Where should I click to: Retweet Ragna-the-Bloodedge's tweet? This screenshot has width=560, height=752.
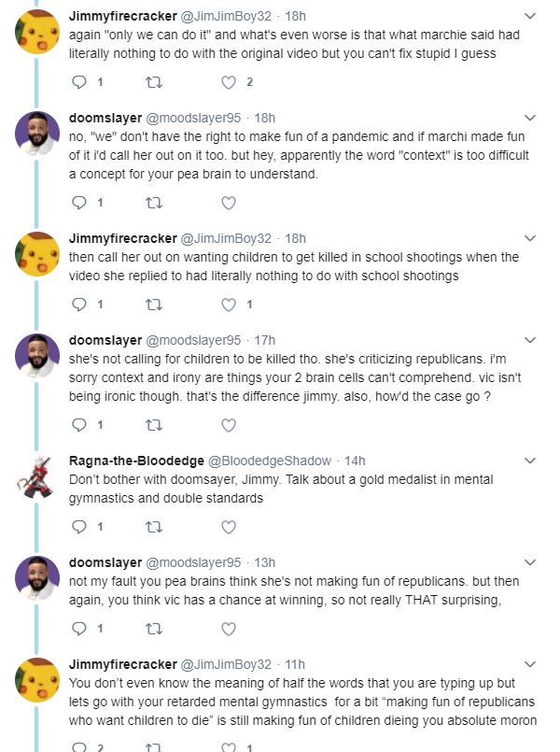(154, 527)
